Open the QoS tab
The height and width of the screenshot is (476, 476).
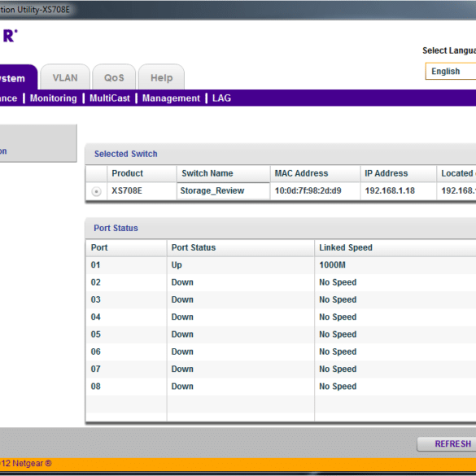(114, 77)
